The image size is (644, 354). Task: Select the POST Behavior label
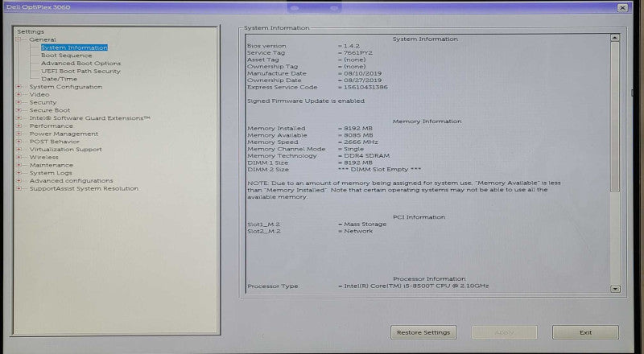click(54, 142)
